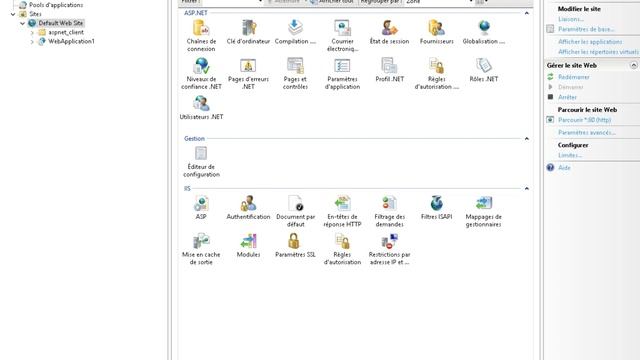Image resolution: width=640 pixels, height=360 pixels.
Task: Select Default Web Site in tree
Action: [61, 23]
